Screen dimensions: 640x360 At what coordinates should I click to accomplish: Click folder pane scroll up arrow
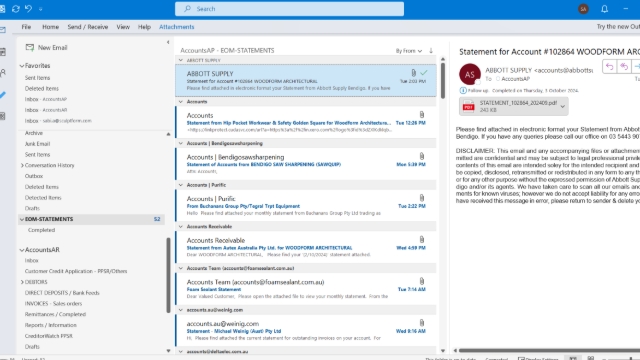point(168,134)
